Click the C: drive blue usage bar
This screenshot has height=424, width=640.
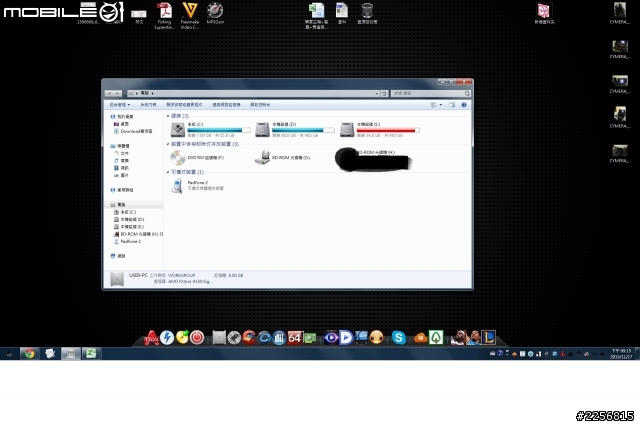pos(219,130)
